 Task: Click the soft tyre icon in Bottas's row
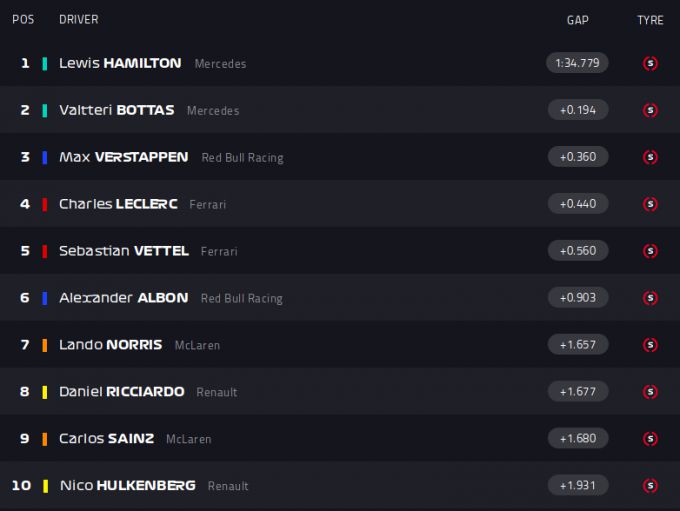tap(650, 110)
